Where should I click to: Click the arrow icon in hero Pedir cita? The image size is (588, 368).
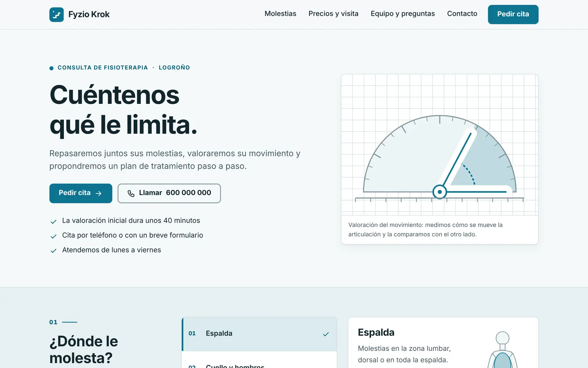[98, 193]
